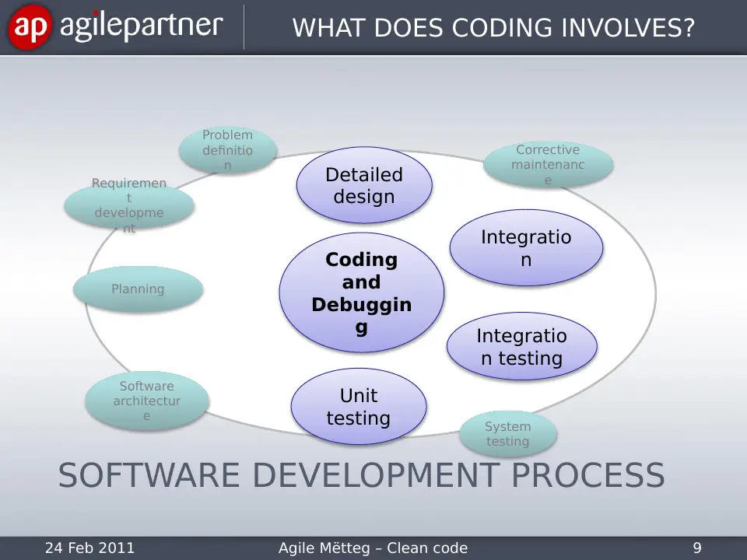Click the 'Integration testing' ellipse

[521, 346]
